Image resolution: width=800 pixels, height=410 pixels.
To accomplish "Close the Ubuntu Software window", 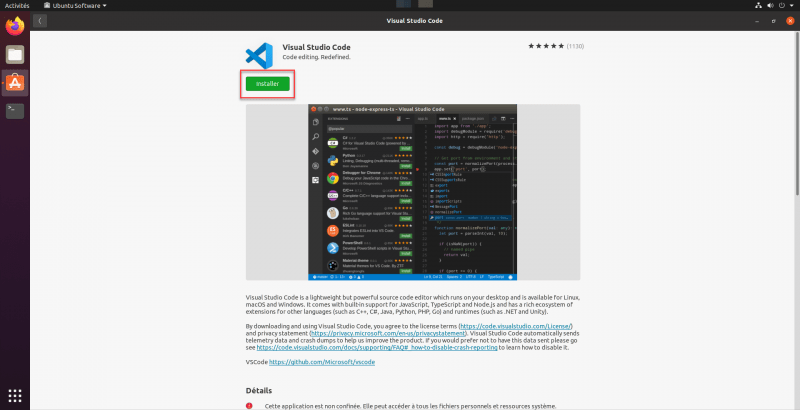I will [x=790, y=21].
